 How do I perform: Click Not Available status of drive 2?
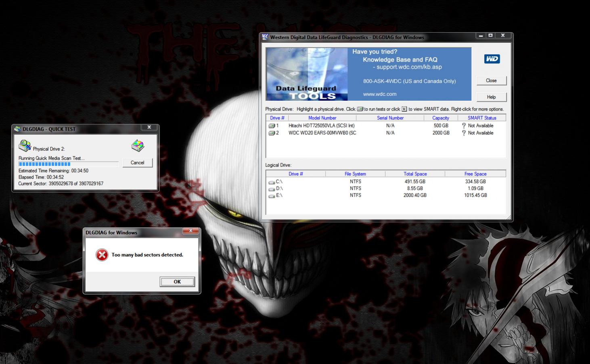point(481,133)
